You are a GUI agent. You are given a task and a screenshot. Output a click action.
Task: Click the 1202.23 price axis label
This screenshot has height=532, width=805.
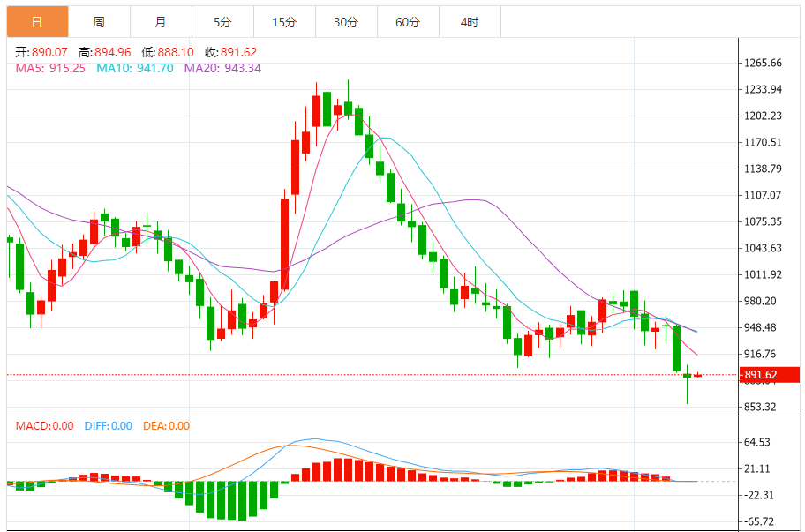pyautogui.click(x=763, y=116)
